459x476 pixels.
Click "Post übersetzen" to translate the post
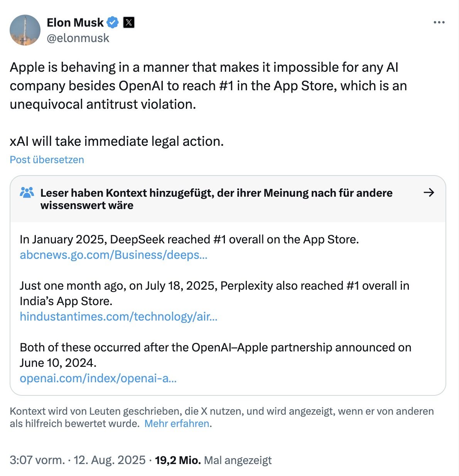click(x=47, y=160)
